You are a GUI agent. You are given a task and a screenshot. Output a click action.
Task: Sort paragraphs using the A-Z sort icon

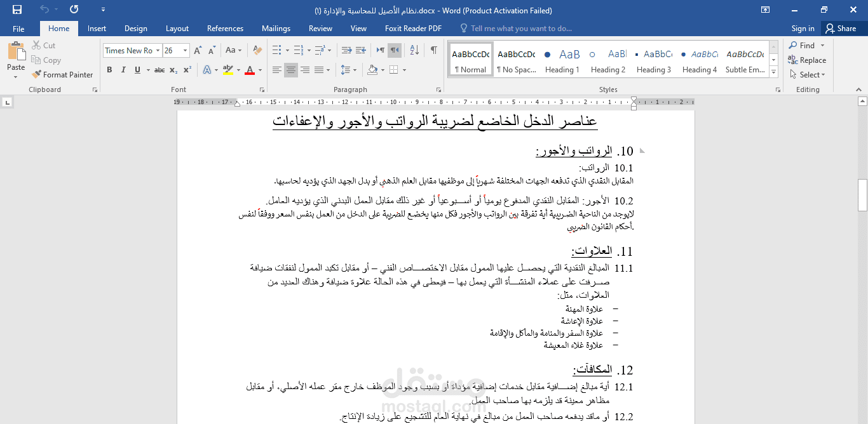pos(414,50)
